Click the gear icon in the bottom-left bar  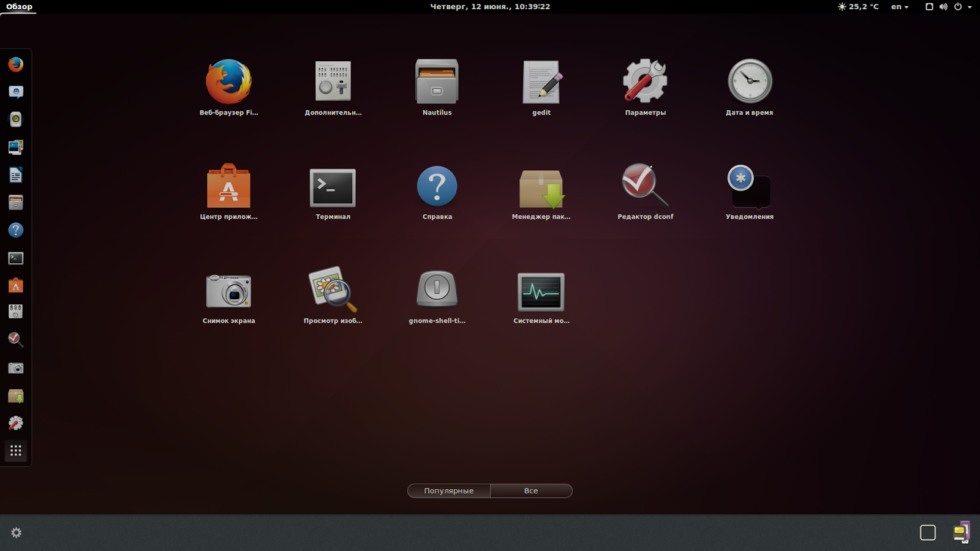[15, 533]
